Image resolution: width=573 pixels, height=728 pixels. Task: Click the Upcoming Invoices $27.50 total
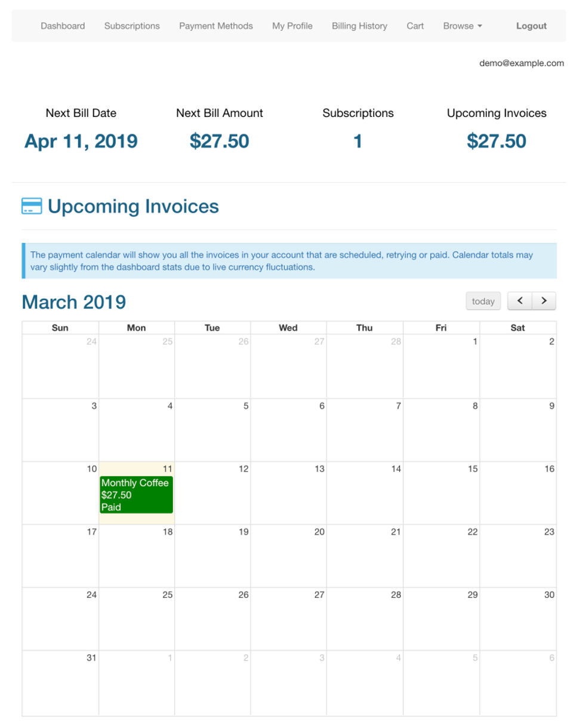[497, 141]
